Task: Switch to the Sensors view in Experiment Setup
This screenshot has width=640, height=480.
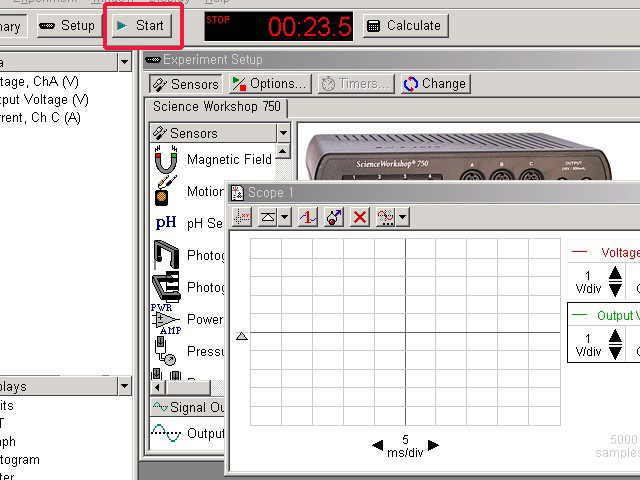Action: [x=184, y=84]
